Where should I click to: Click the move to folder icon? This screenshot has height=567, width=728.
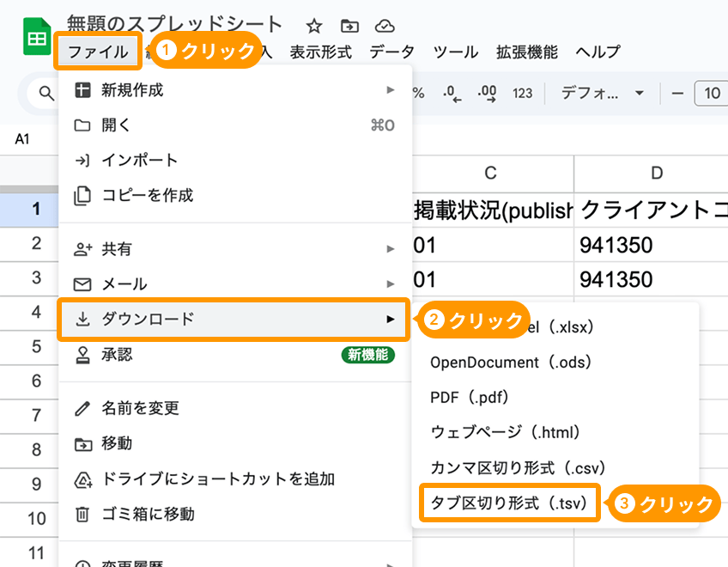click(x=349, y=26)
